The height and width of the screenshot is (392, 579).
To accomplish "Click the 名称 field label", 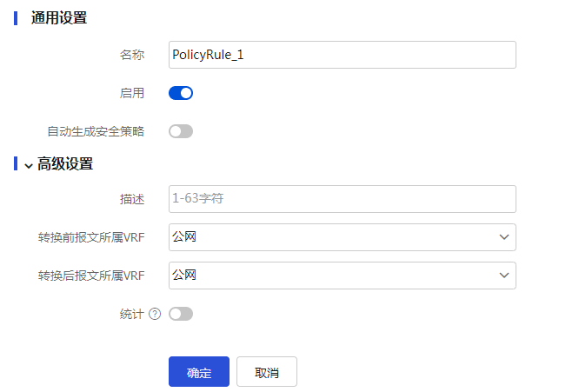I will (x=132, y=55).
